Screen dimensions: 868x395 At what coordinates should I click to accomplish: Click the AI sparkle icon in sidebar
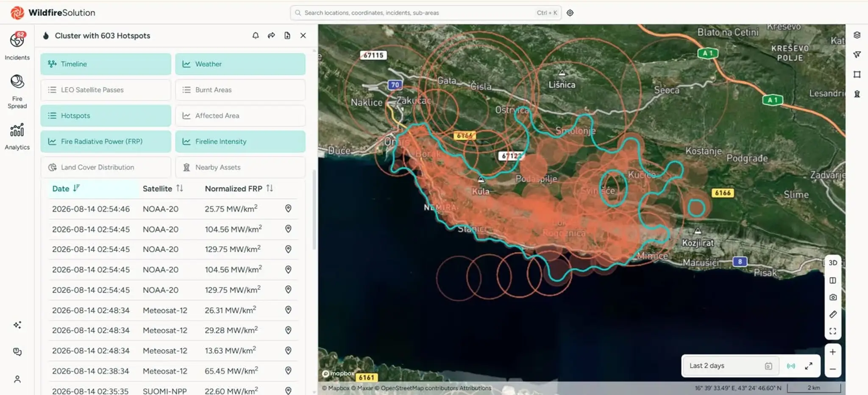point(17,325)
